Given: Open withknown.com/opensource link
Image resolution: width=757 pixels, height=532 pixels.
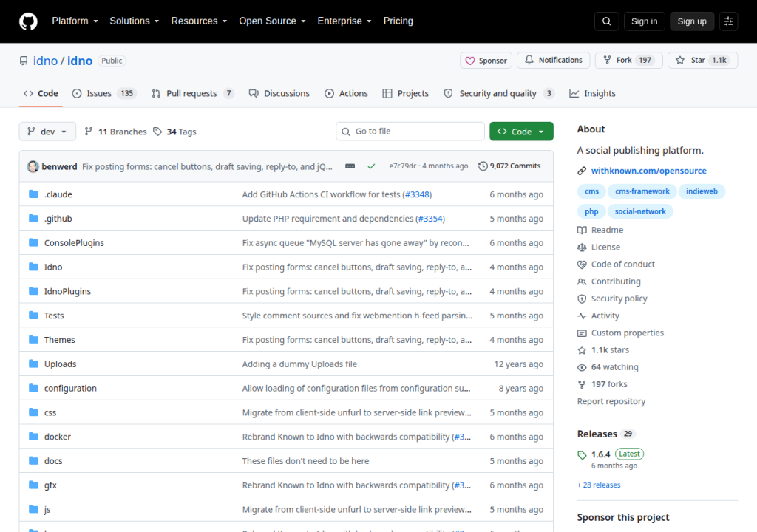Looking at the screenshot, I should (648, 171).
